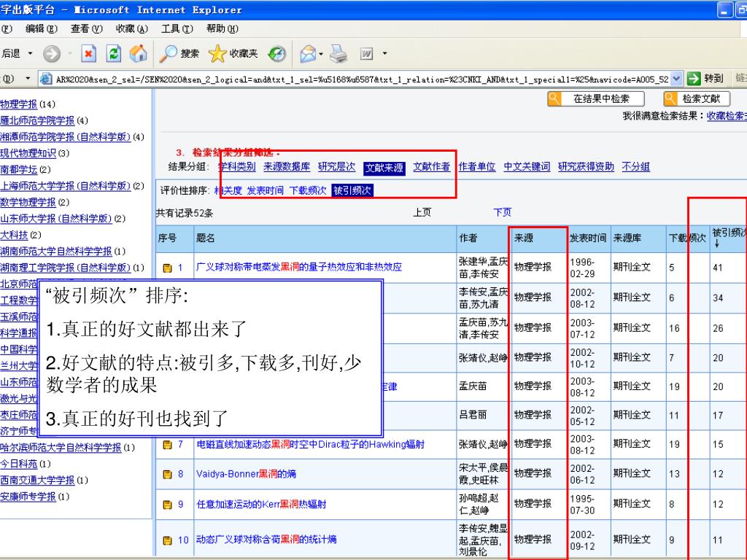Click the page icon in address bar
This screenshot has width=747, height=560.
tap(46, 79)
